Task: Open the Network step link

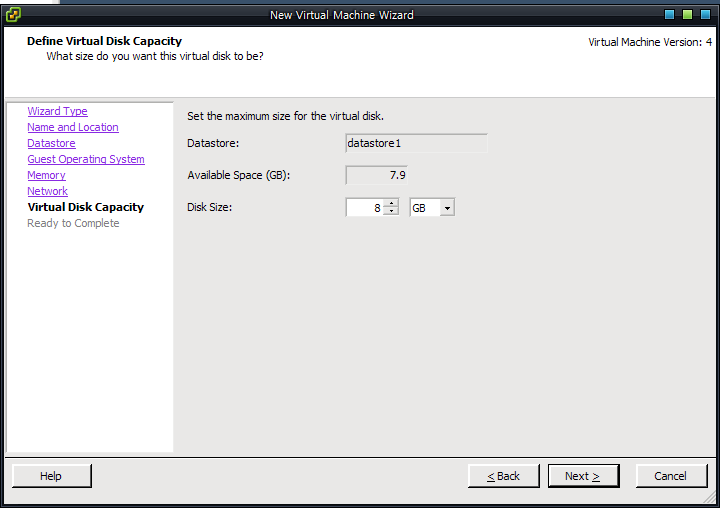Action: click(x=47, y=191)
